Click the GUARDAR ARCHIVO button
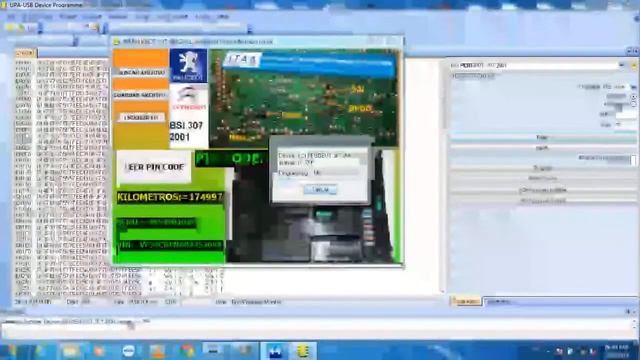Image resolution: width=640 pixels, height=360 pixels. pyautogui.click(x=140, y=95)
